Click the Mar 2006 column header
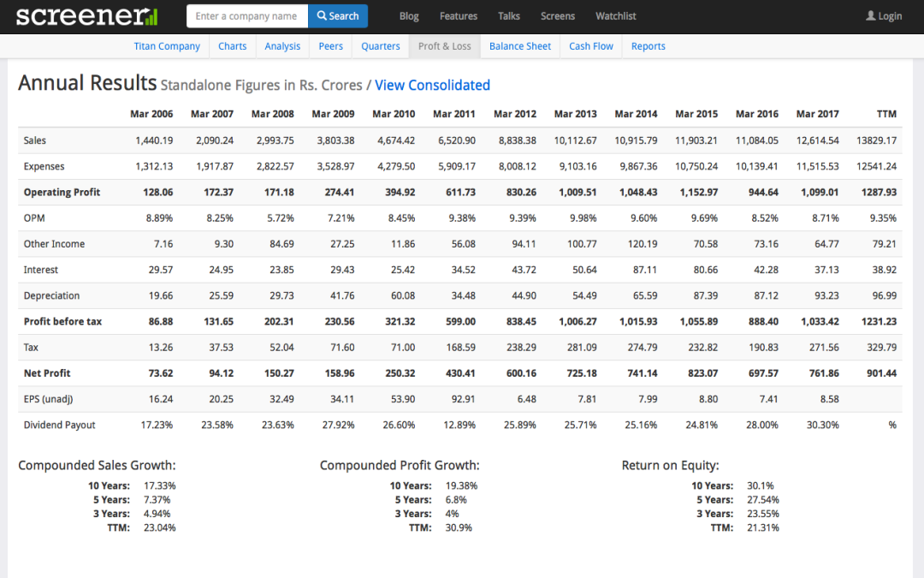Viewport: 924px width, 578px height. point(151,114)
